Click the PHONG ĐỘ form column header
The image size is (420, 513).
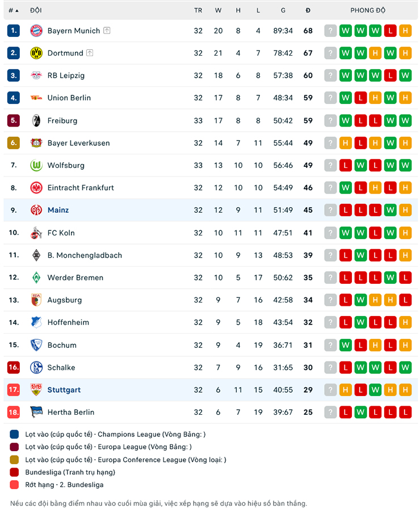click(368, 10)
